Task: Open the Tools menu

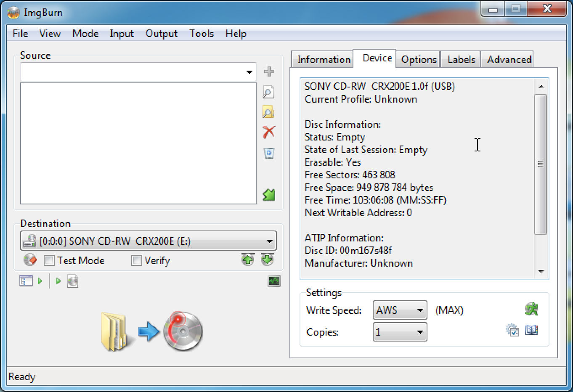Action: pos(202,34)
